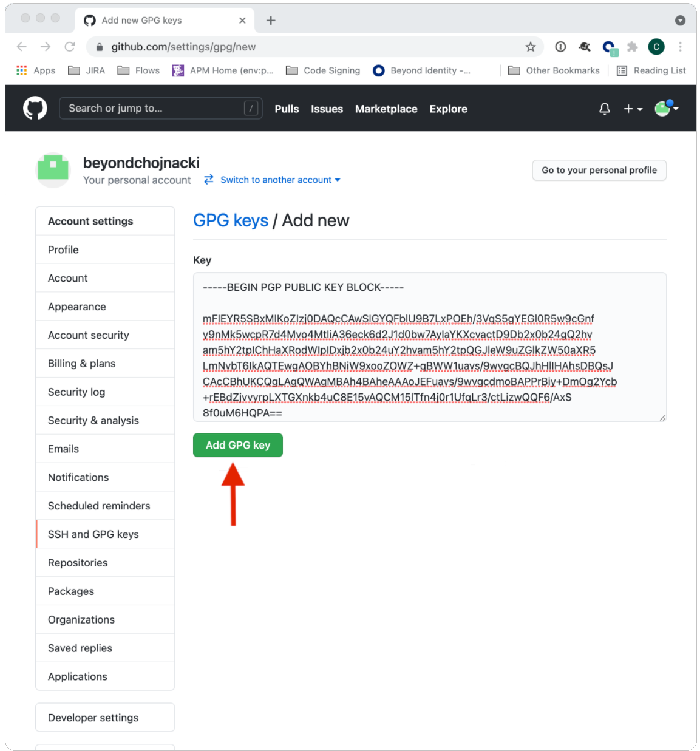This screenshot has width=700, height=751.
Task: Click Go to your personal profile
Action: [x=599, y=170]
